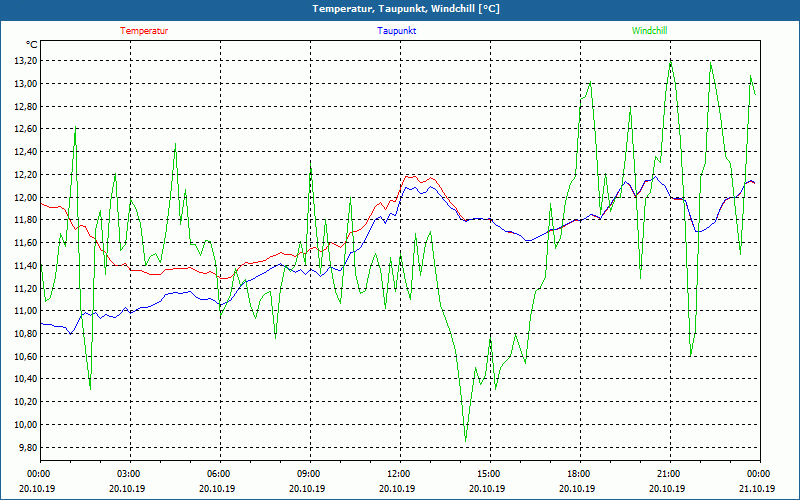The image size is (800, 500).
Task: Click the 11,40 y-axis value
Action: point(27,265)
